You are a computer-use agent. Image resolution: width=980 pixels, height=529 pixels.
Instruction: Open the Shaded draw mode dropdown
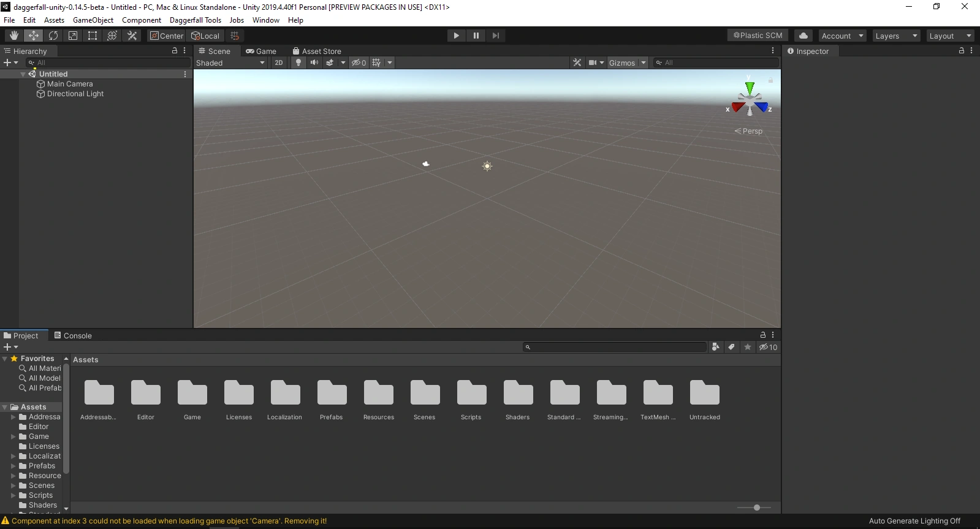click(x=230, y=63)
